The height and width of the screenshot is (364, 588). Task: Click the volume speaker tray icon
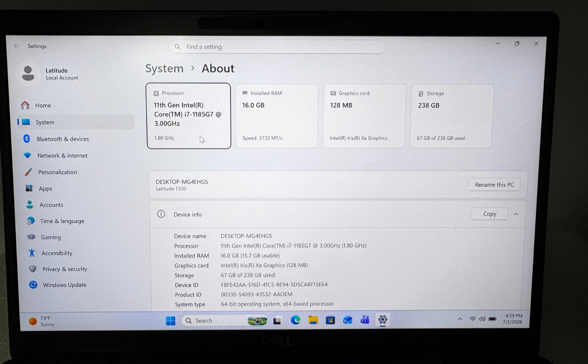click(482, 319)
